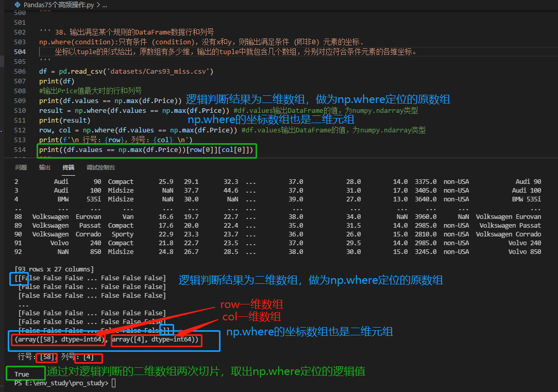Click the terminal text [93 rows x 27 columns]

tap(54, 269)
